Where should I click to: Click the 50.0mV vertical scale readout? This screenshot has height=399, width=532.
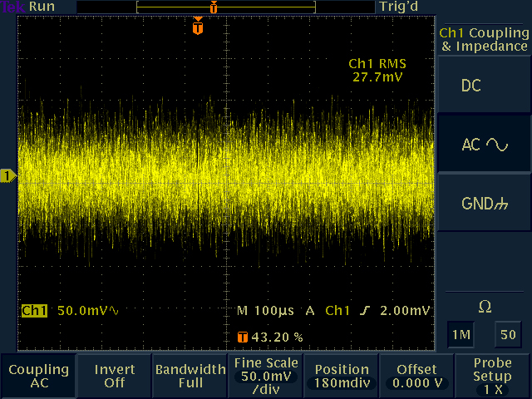click(88, 310)
